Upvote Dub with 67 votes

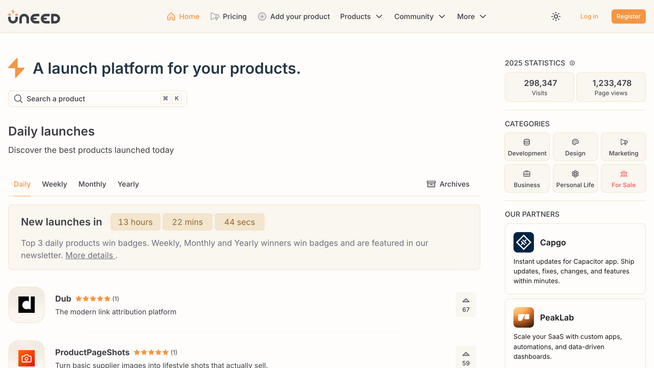point(466,305)
